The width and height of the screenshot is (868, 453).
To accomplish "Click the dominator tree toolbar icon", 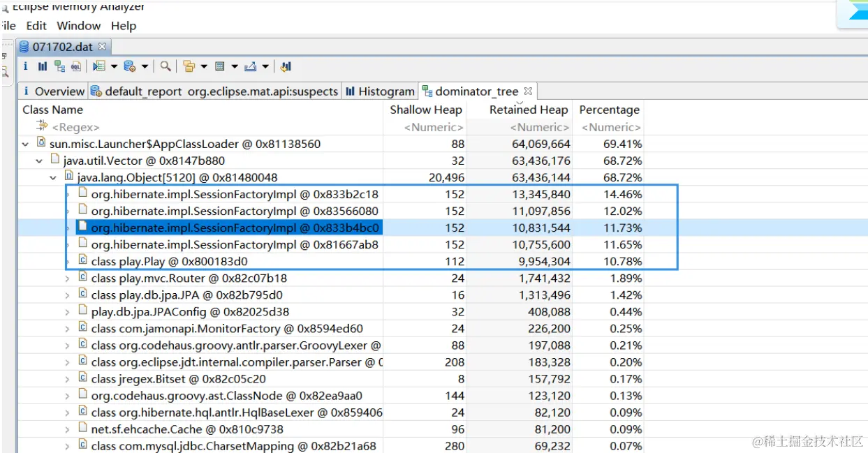I will (59, 66).
